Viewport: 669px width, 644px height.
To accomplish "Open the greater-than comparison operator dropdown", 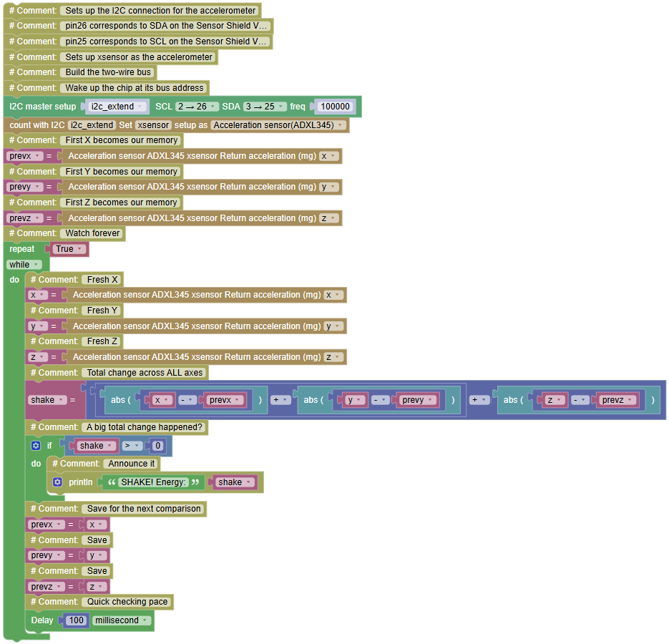I will 132,446.
